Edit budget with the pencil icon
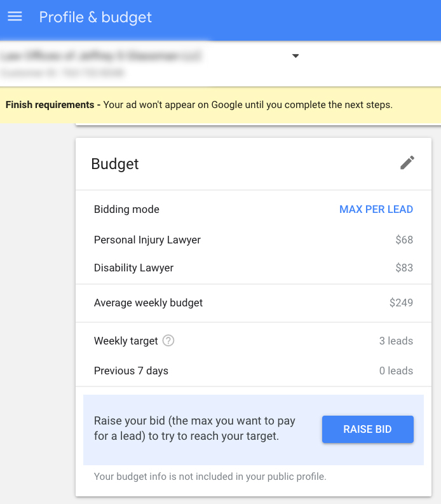This screenshot has height=504, width=441. tap(407, 163)
